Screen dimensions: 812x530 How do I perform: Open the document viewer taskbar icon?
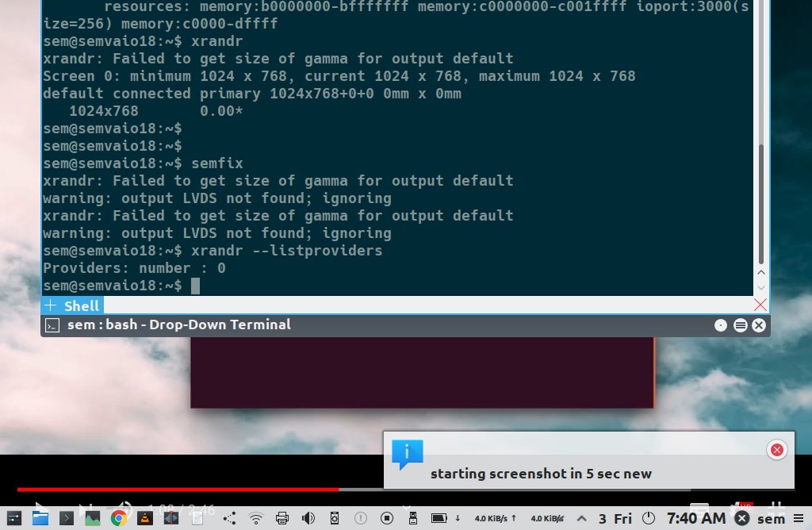197,518
